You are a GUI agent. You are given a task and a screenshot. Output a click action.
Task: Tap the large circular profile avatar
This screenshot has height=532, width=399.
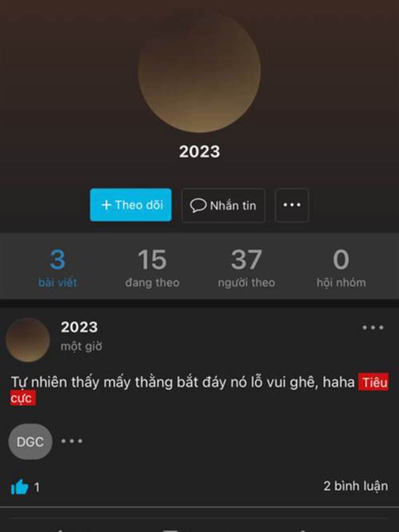[x=199, y=72]
